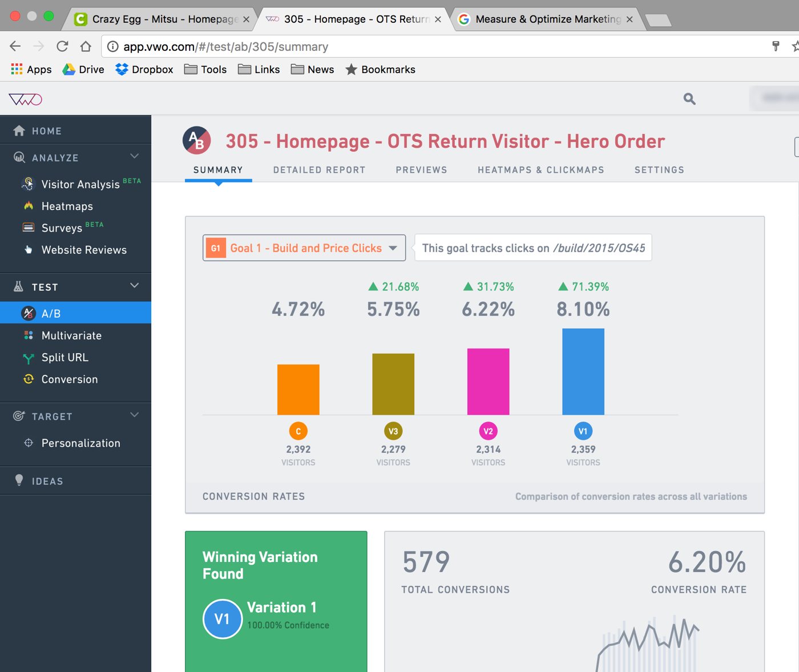Click the browser home icon
Viewport: 799px width, 672px height.
click(x=86, y=46)
